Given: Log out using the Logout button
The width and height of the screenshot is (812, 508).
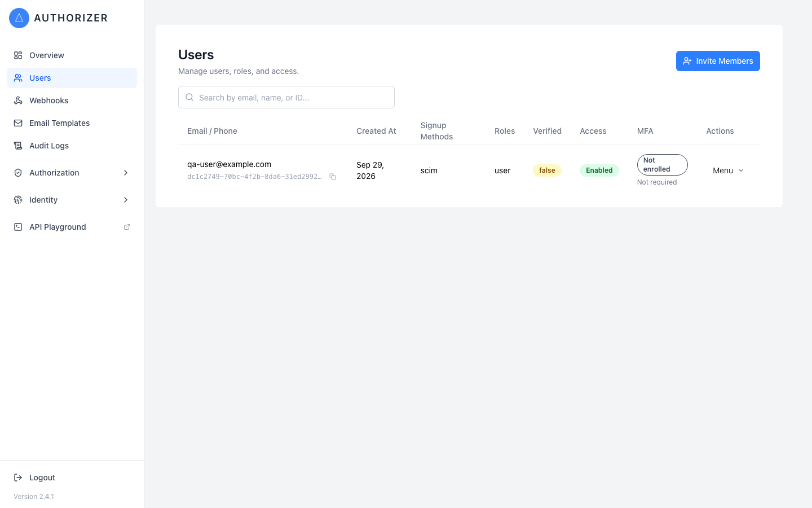Looking at the screenshot, I should coord(72,478).
